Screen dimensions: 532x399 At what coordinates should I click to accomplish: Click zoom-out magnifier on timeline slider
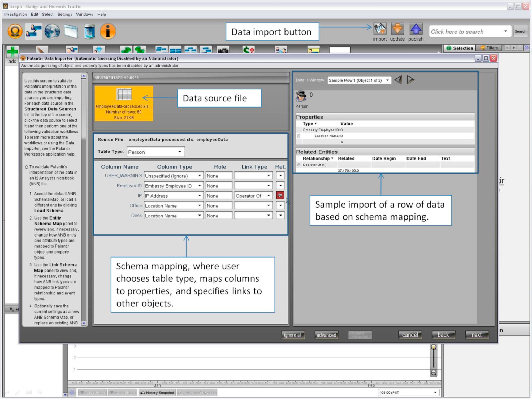[x=434, y=373]
